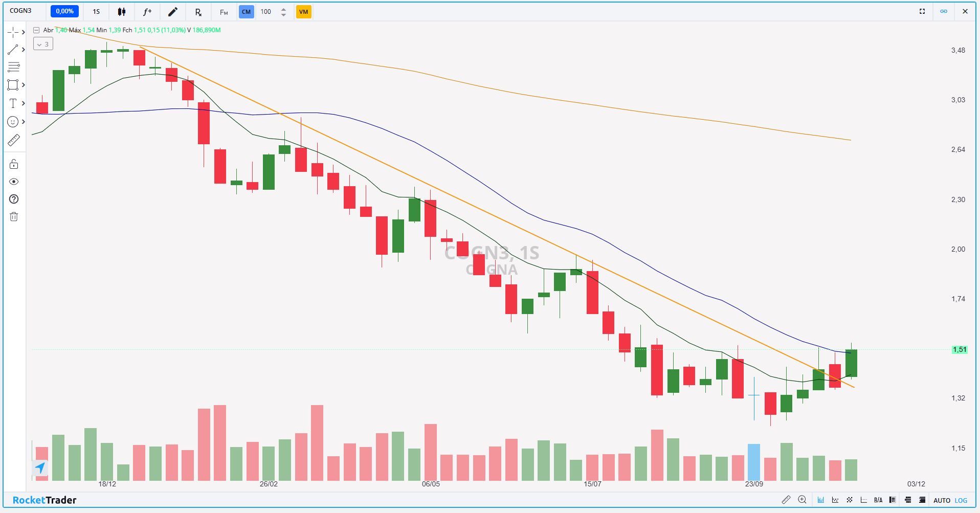This screenshot has height=513, width=980.
Task: Click the ruler measure tool in sidebar
Action: pos(14,140)
